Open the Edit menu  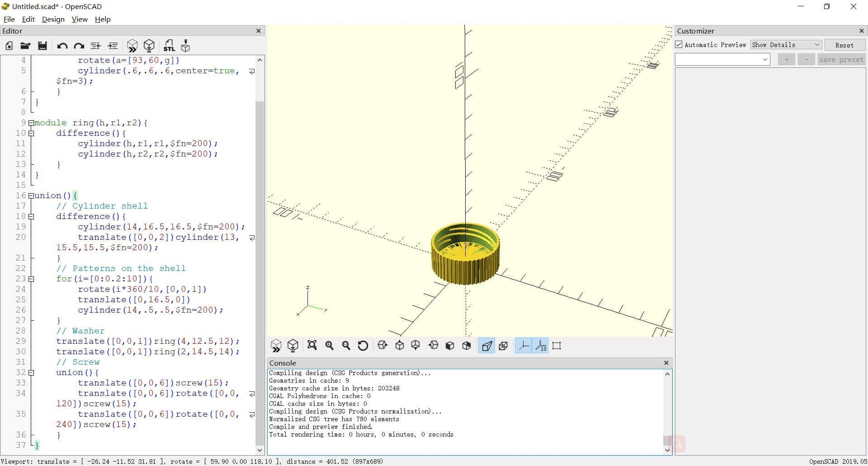28,19
